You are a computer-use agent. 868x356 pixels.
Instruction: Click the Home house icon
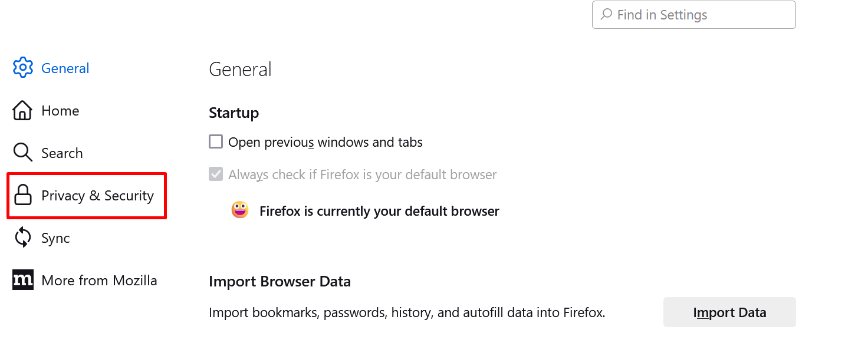(22, 110)
